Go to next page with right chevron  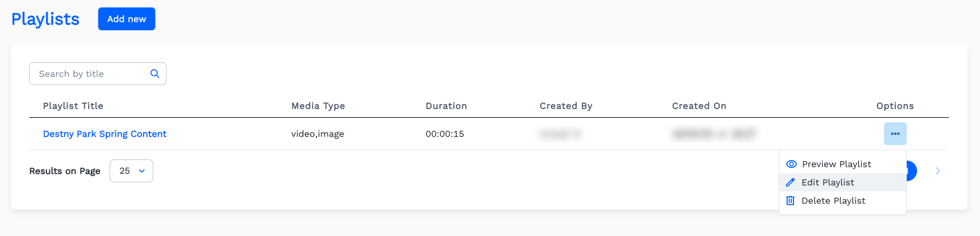[938, 171]
